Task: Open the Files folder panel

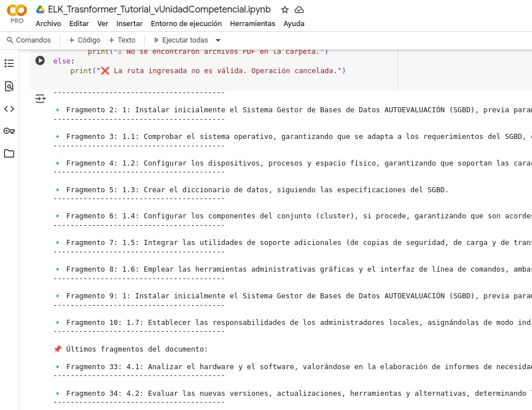Action: point(9,154)
